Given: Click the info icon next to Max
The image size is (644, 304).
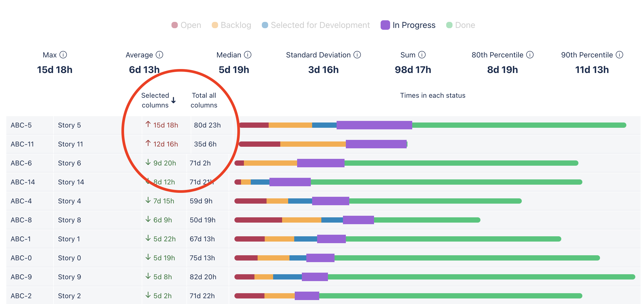Looking at the screenshot, I should pos(63,55).
